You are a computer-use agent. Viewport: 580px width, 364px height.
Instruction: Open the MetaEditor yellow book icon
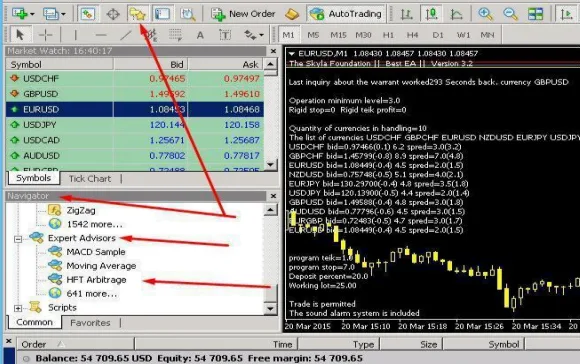click(x=292, y=14)
